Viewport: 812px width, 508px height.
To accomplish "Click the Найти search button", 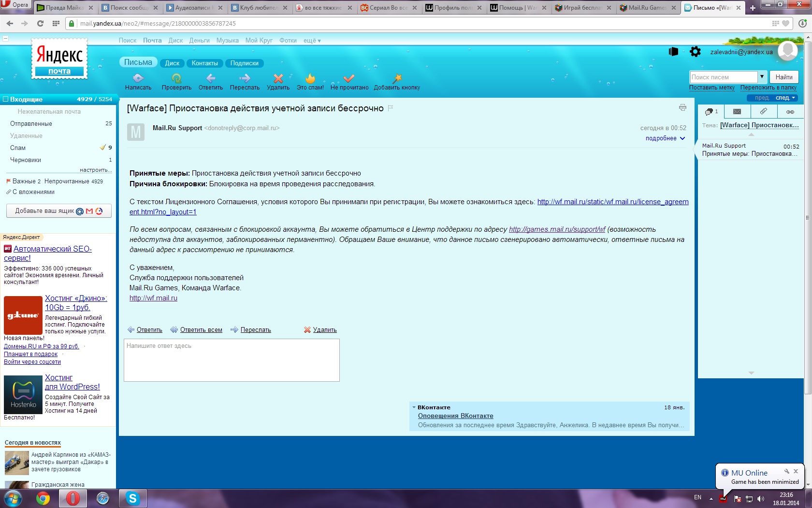I will pos(784,77).
